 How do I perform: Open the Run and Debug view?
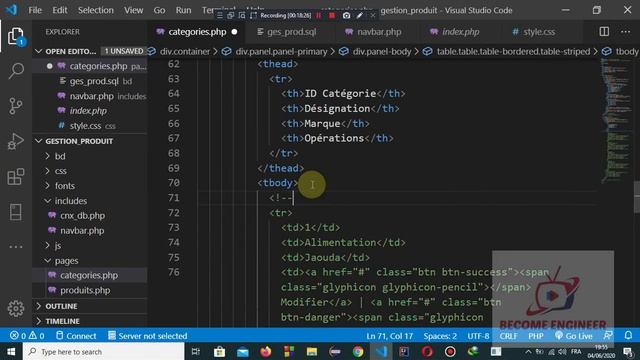pos(16,141)
